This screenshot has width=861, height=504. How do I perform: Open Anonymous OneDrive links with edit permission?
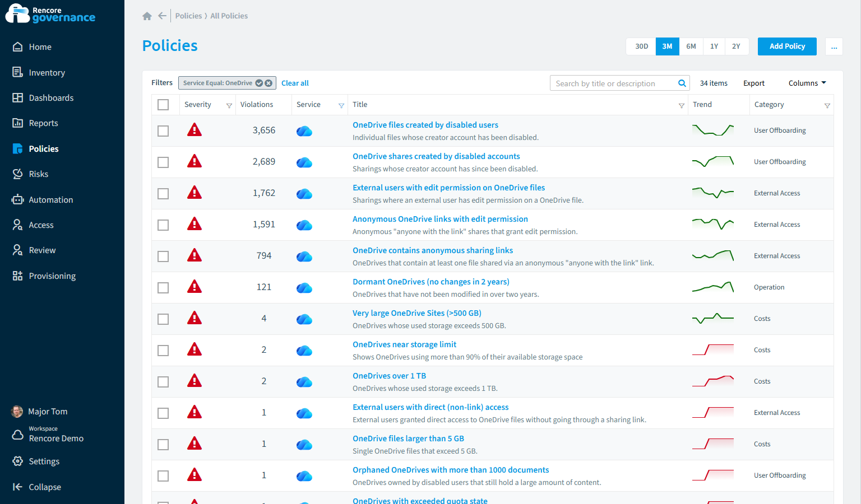440,219
